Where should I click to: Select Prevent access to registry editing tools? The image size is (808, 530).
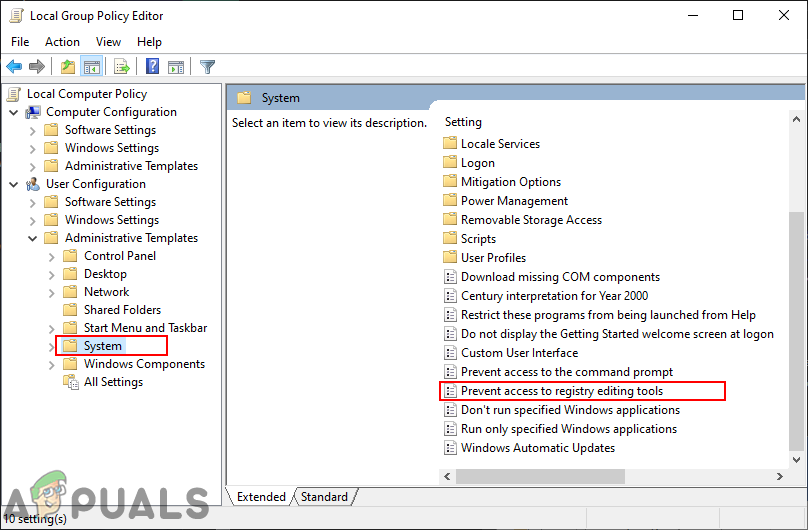562,391
